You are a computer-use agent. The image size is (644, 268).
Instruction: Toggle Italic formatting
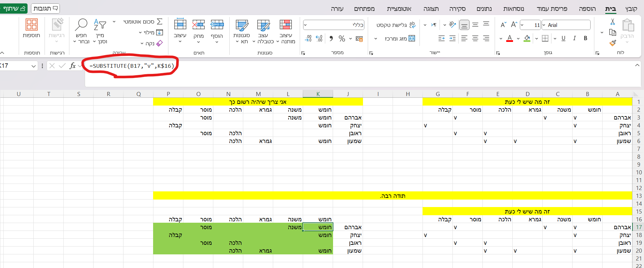(x=574, y=38)
